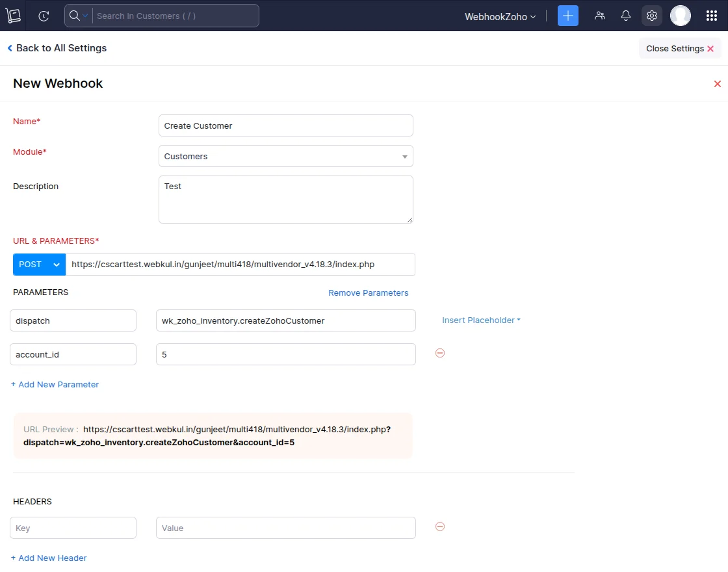Click the blue quick create plus button

pos(567,16)
